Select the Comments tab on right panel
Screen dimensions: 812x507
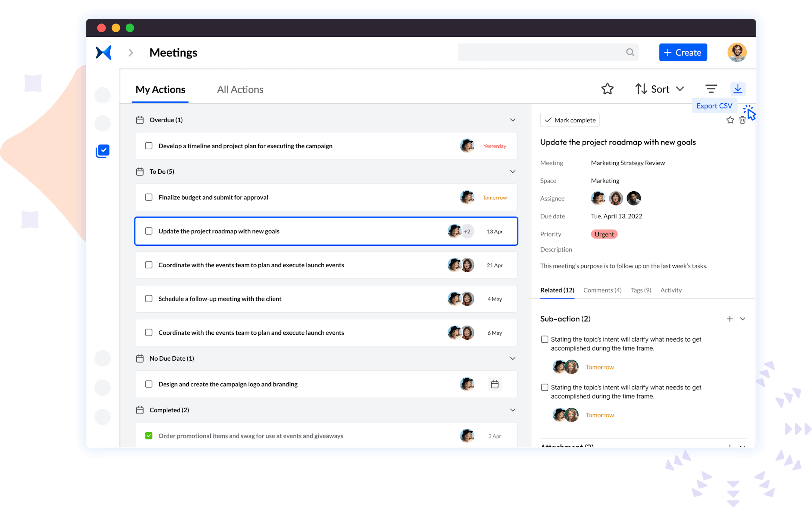(x=602, y=290)
